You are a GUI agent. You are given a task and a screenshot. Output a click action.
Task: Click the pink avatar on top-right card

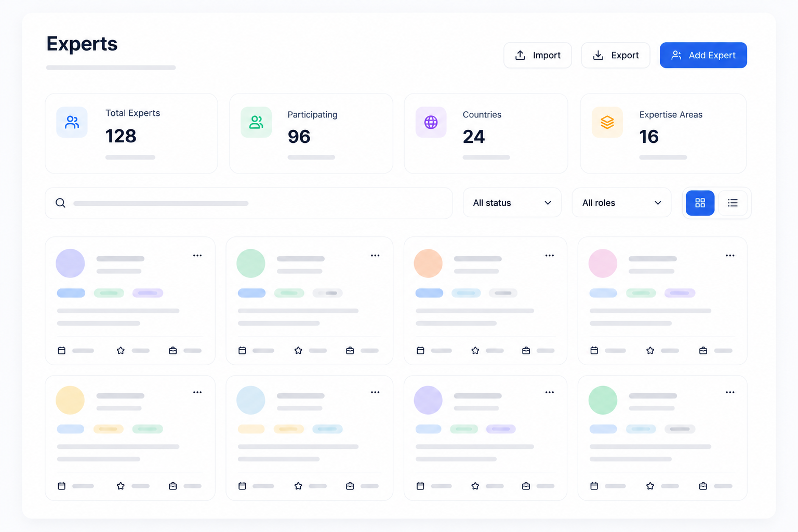coord(603,263)
